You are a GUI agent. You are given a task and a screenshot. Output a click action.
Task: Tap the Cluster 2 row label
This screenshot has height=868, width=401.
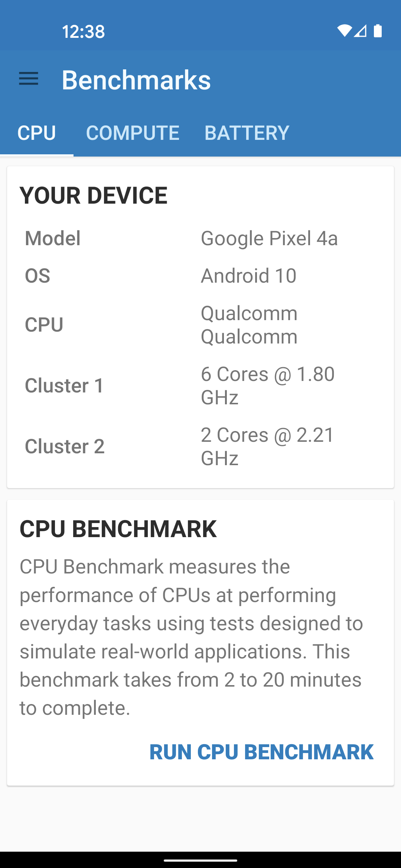[65, 446]
